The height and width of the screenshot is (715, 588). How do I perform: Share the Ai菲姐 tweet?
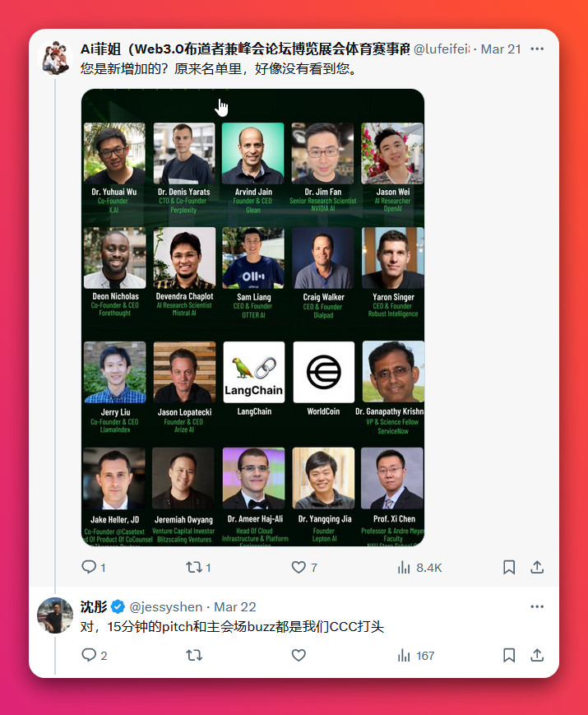click(537, 567)
